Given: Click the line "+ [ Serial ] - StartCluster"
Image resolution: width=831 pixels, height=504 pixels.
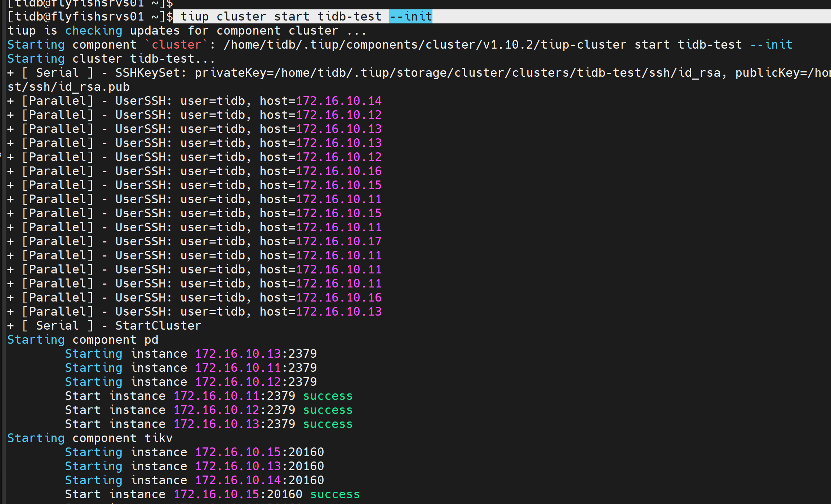Looking at the screenshot, I should coord(104,326).
